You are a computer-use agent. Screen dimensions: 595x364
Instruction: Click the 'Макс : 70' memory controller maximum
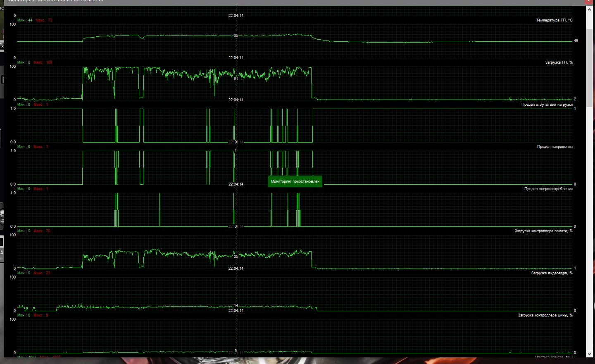42,231
